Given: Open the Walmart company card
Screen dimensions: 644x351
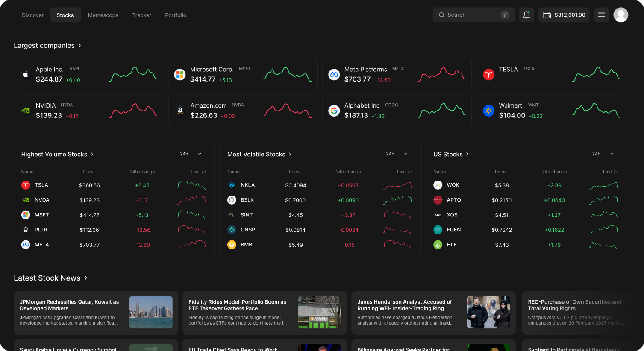Looking at the screenshot, I should point(552,111).
